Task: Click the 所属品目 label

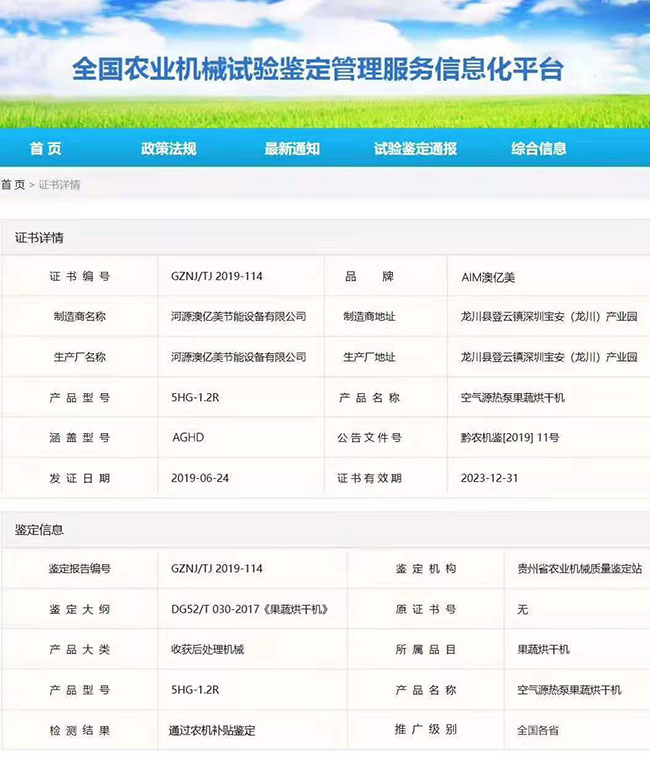Action: tap(426, 649)
